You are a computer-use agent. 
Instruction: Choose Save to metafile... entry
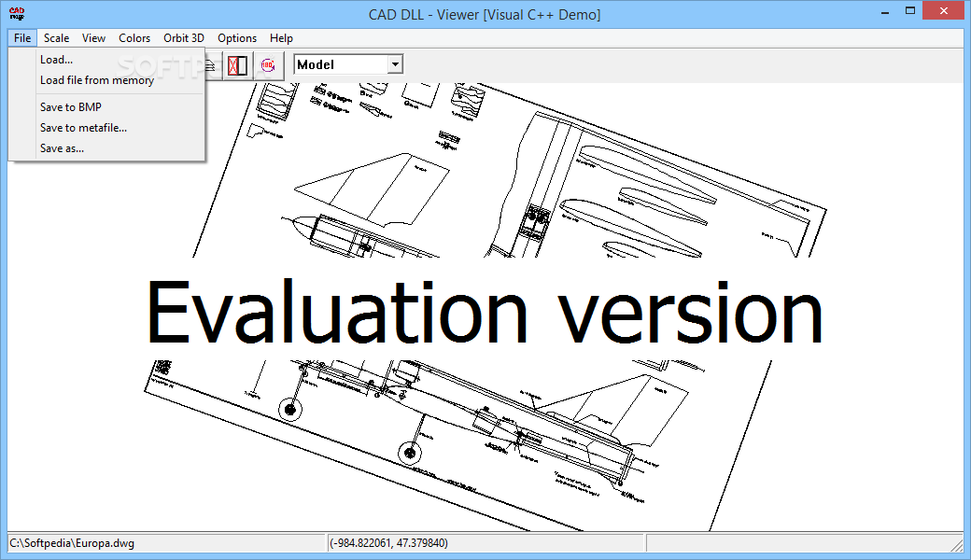point(106,128)
